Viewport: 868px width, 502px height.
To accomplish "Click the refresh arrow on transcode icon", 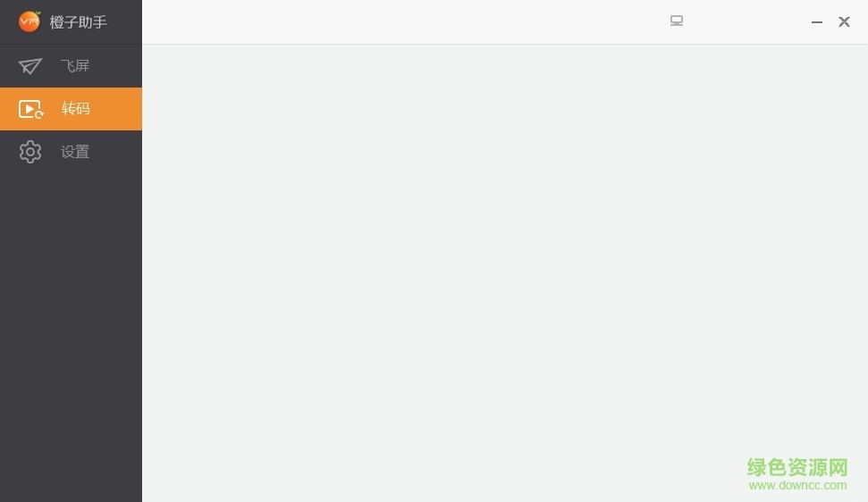I will (38, 114).
